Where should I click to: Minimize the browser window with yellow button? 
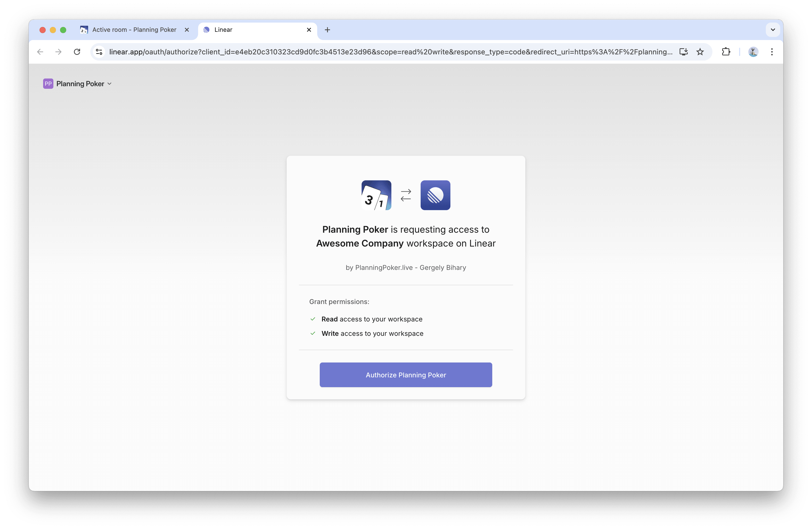[x=53, y=30]
